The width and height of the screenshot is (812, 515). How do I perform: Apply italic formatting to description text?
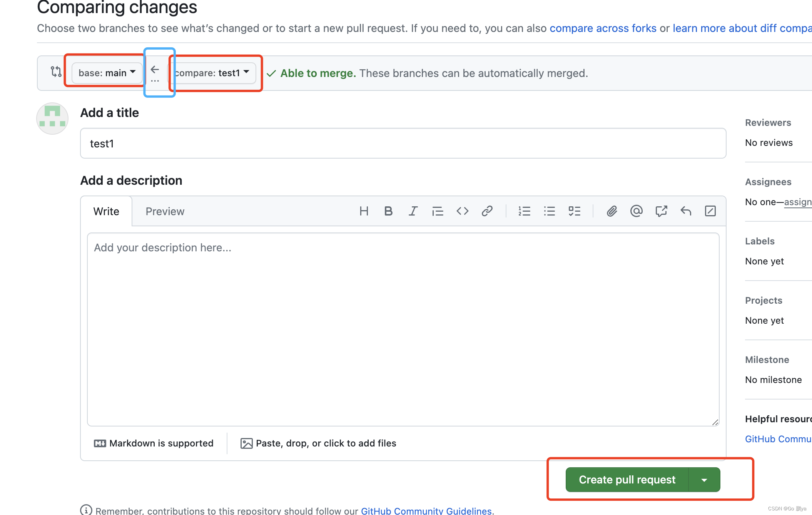pyautogui.click(x=413, y=211)
